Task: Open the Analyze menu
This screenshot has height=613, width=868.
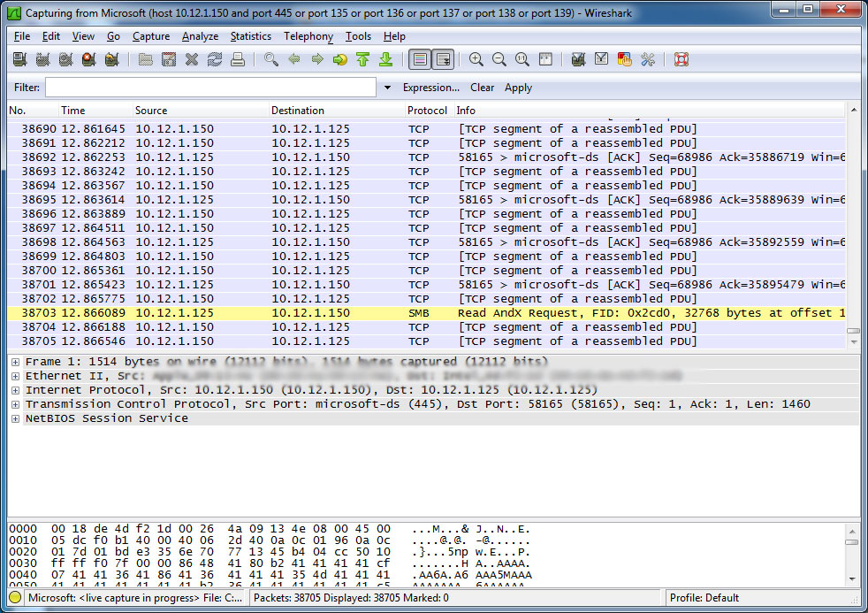Action: [200, 36]
